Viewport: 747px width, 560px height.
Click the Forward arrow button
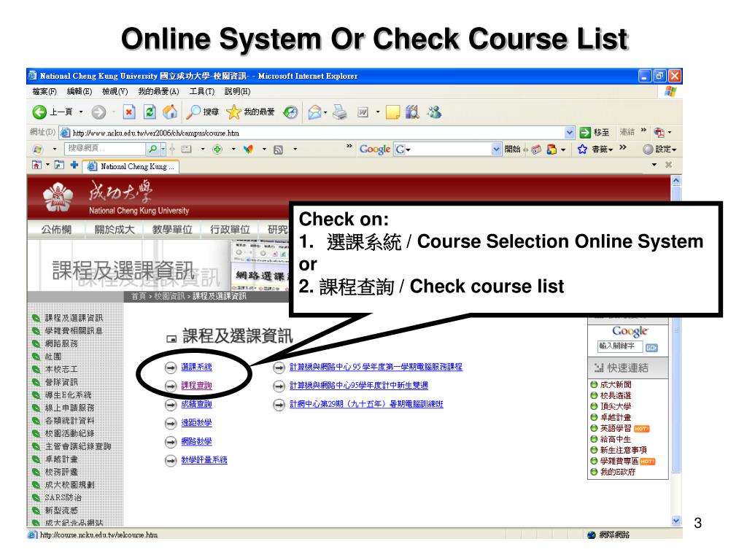pyautogui.click(x=98, y=112)
